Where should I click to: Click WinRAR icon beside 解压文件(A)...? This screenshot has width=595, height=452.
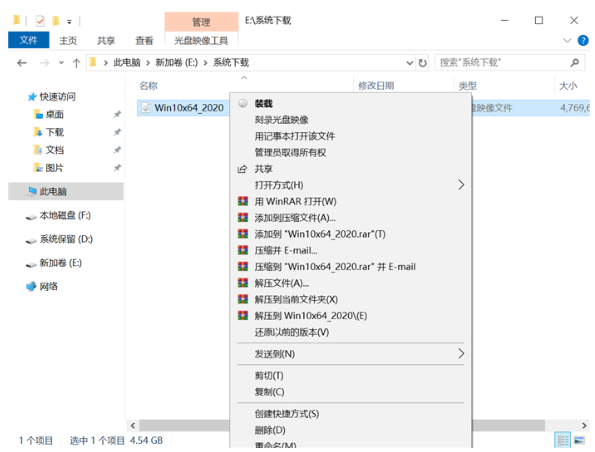click(243, 283)
